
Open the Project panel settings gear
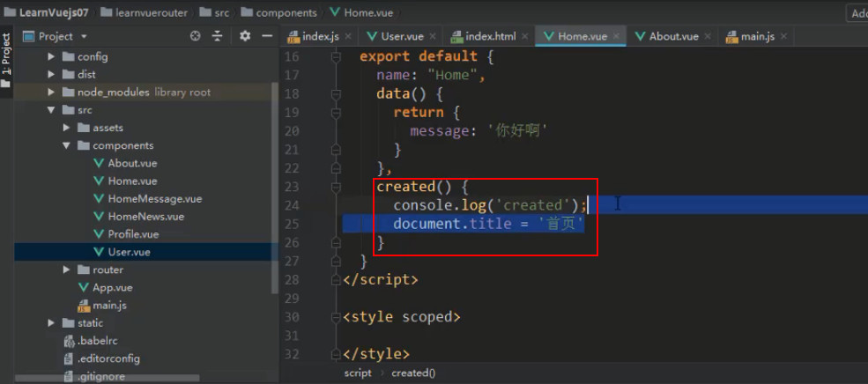pyautogui.click(x=245, y=36)
